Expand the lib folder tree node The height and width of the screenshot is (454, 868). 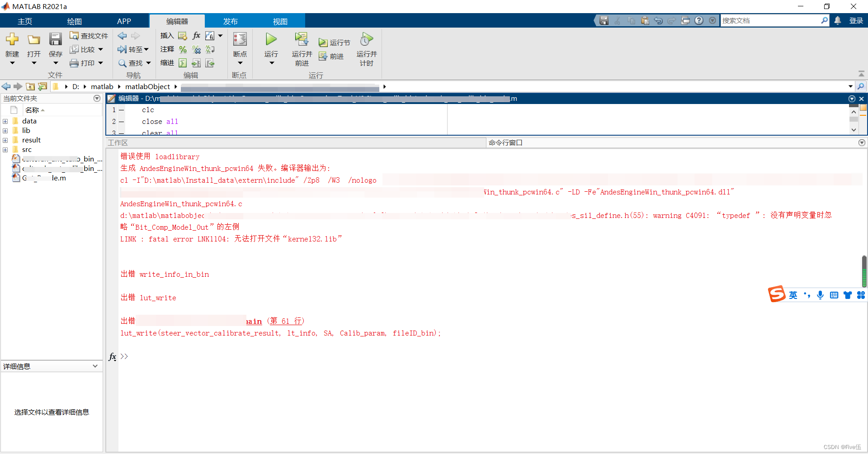coord(5,131)
